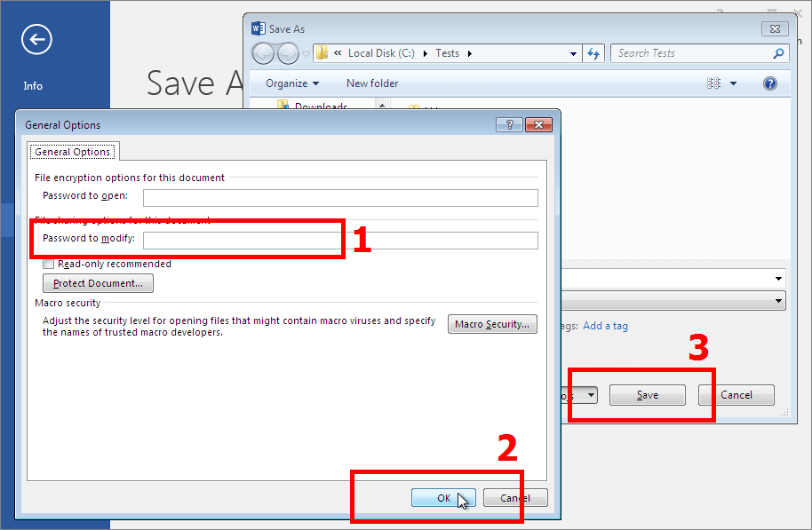Click the refresh button beside address bar
This screenshot has width=812, height=530.
point(593,53)
